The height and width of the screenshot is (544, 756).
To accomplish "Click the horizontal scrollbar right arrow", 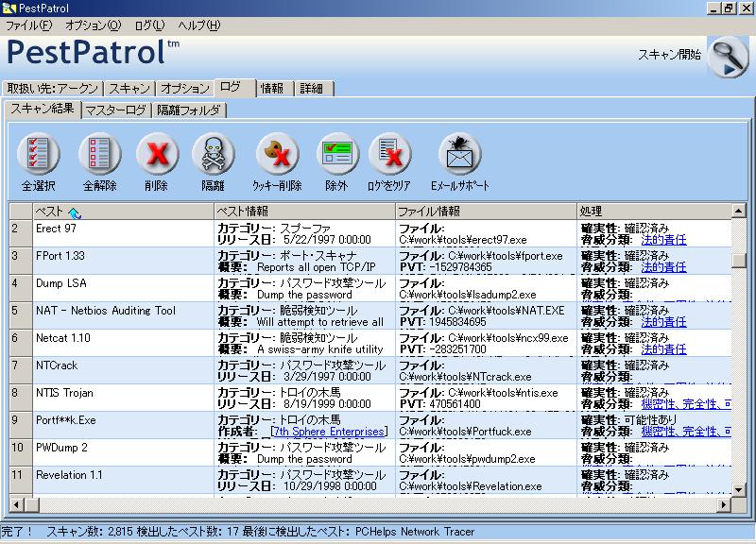I will point(724,504).
